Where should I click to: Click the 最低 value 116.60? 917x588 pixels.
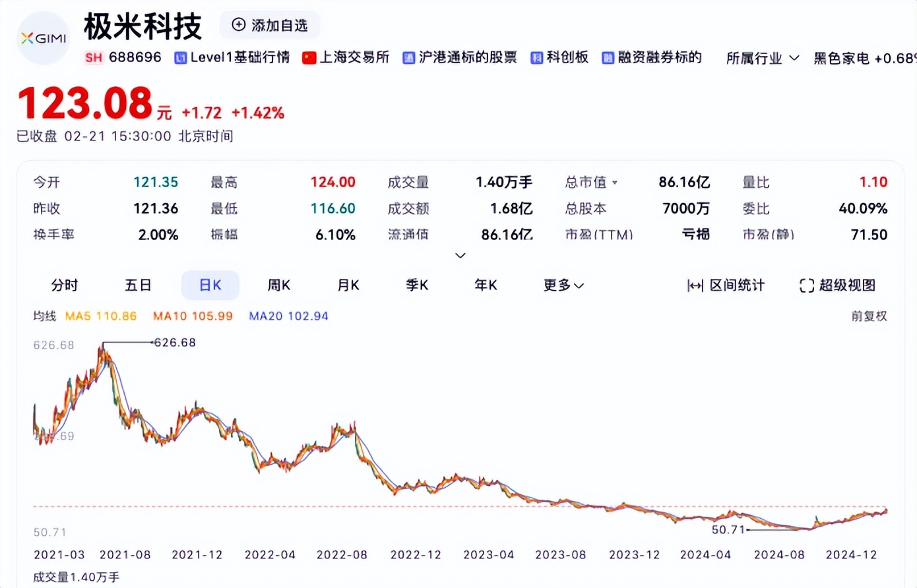(333, 209)
